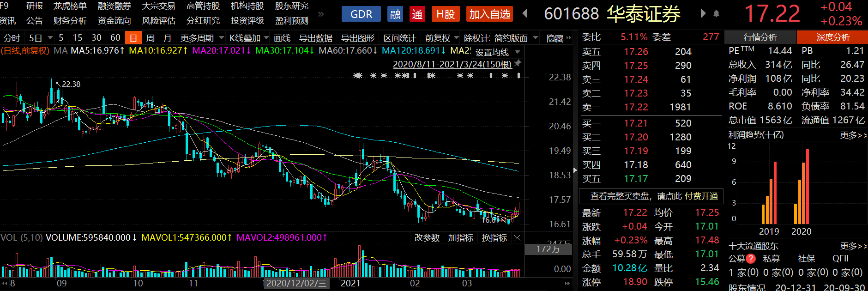Select the 60-minute period
The width and height of the screenshot is (868, 291).
[115, 38]
